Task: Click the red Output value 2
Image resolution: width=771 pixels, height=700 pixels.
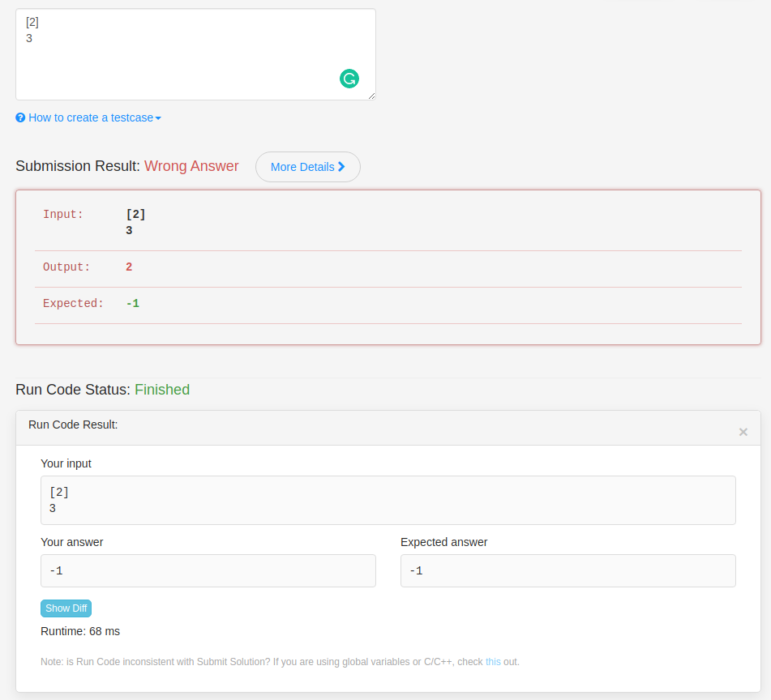Action: click(x=129, y=267)
